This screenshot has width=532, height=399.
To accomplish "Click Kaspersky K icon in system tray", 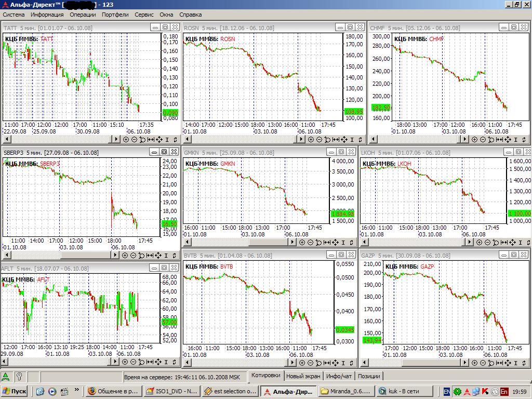I will pos(485,392).
